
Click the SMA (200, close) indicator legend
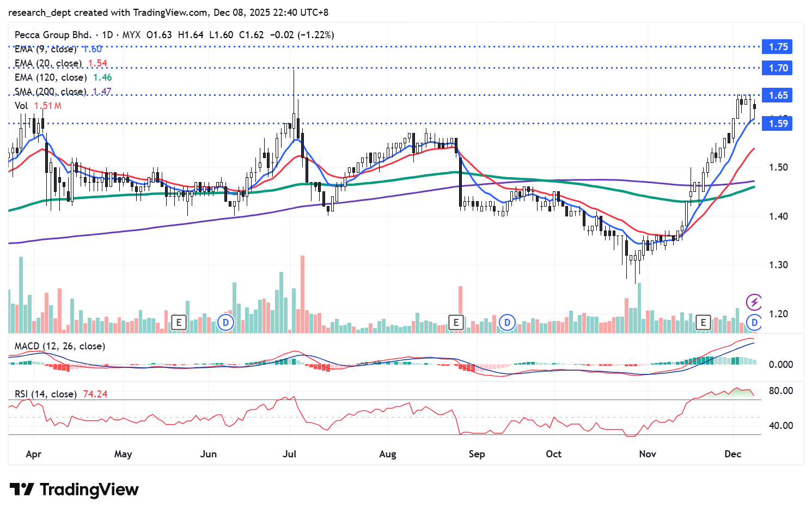click(50, 92)
